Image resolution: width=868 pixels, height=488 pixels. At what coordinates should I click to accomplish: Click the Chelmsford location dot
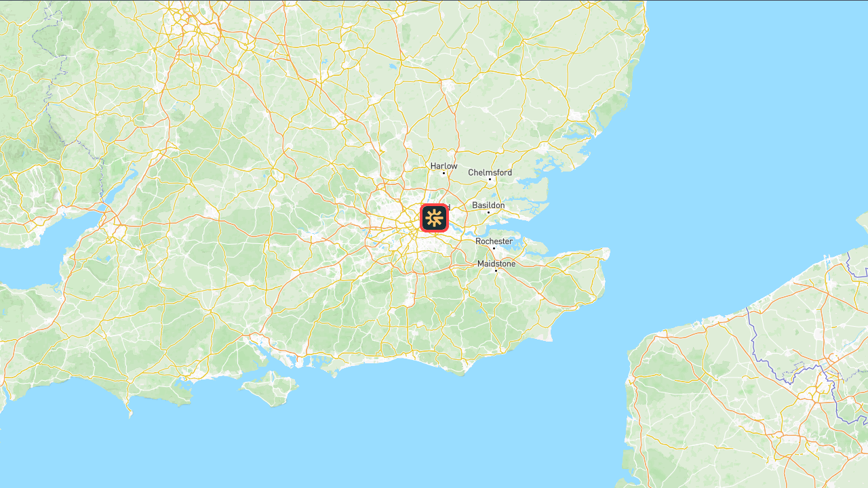pyautogui.click(x=490, y=180)
